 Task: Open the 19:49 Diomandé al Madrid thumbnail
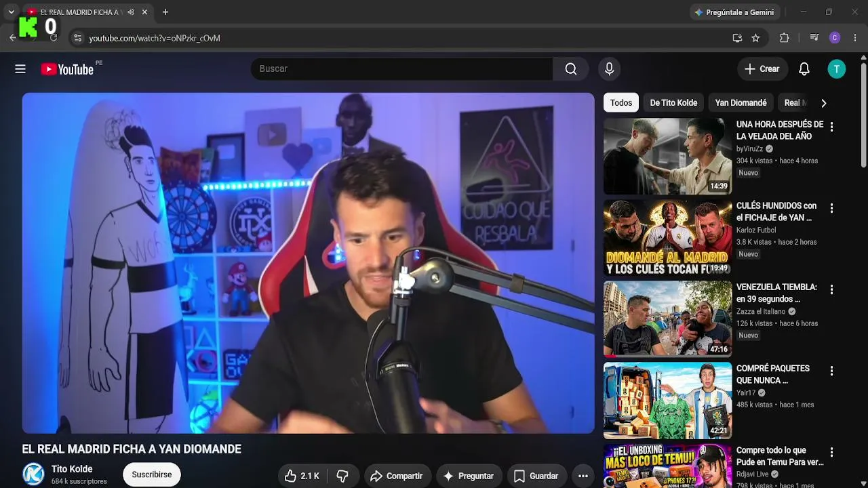click(x=668, y=238)
